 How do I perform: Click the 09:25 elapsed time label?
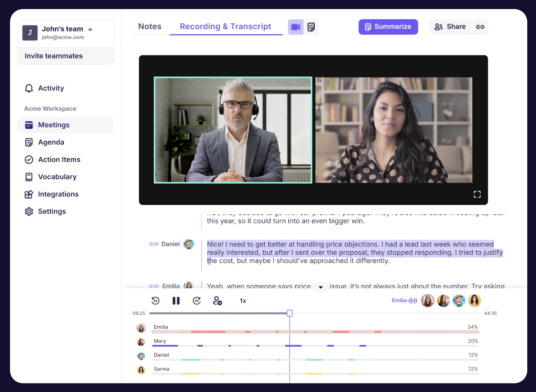(x=139, y=313)
